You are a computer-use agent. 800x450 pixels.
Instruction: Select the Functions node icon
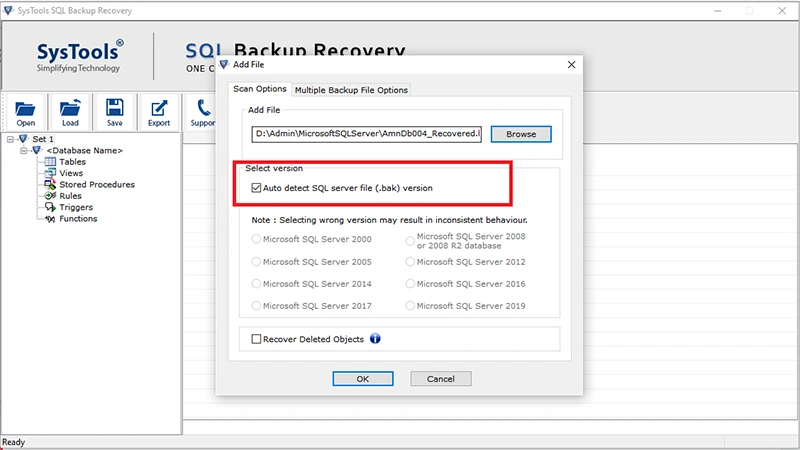pyautogui.click(x=50, y=218)
